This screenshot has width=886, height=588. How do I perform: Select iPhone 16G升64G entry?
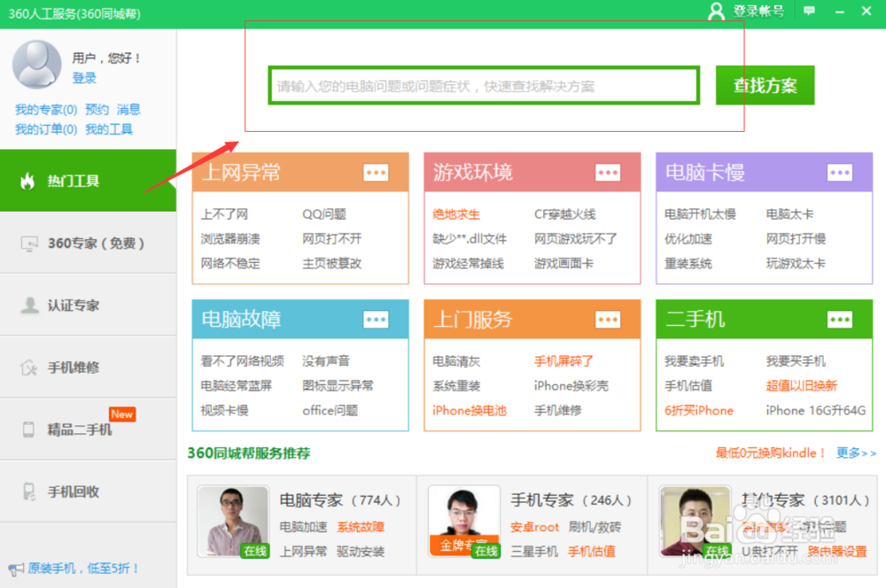[816, 411]
